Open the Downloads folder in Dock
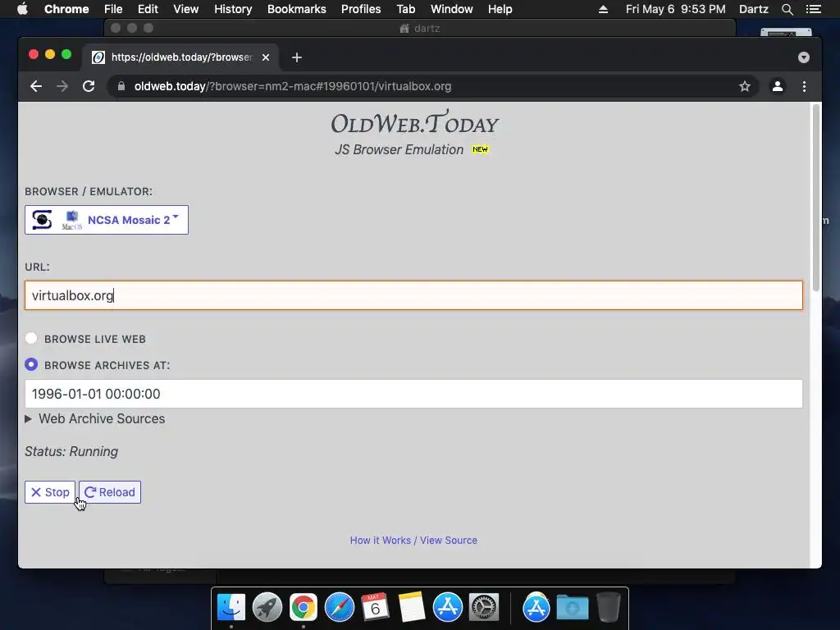The image size is (840, 630). [x=572, y=608]
